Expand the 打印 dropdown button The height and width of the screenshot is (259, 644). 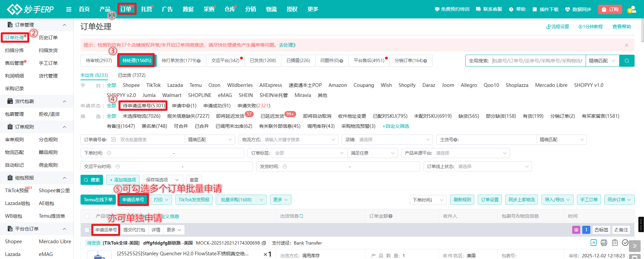pyautogui.click(x=161, y=200)
